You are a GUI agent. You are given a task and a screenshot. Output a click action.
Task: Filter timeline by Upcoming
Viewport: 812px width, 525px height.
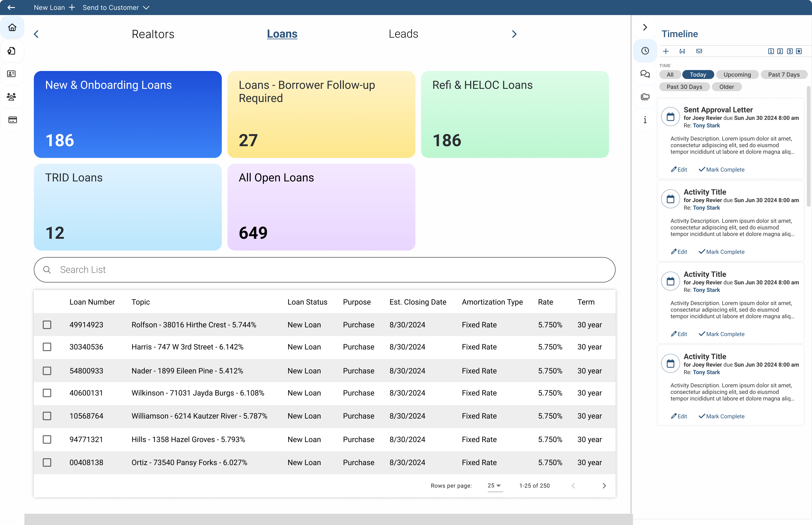pyautogui.click(x=737, y=75)
